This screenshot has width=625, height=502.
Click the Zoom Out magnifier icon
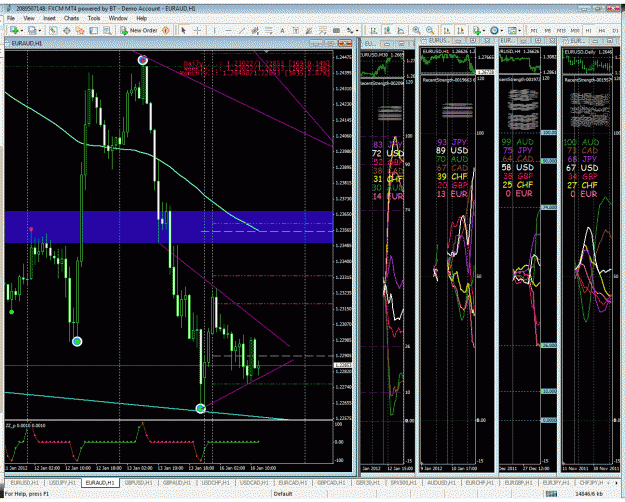[430, 30]
